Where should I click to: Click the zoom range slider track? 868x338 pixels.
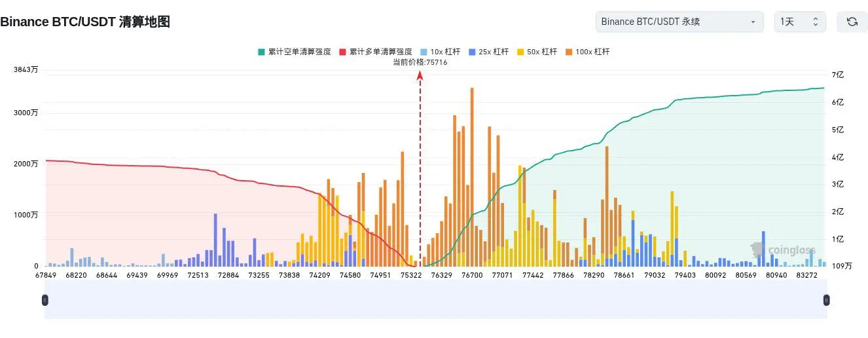click(435, 300)
